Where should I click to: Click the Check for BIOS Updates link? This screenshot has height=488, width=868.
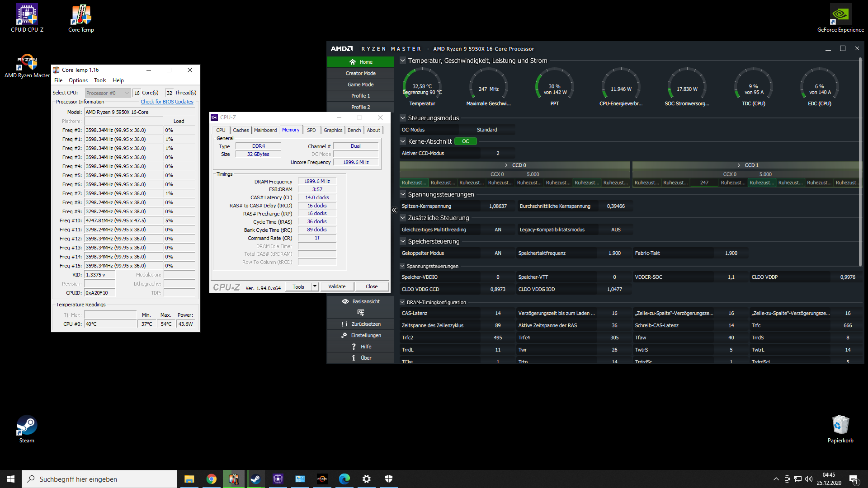[x=167, y=102]
